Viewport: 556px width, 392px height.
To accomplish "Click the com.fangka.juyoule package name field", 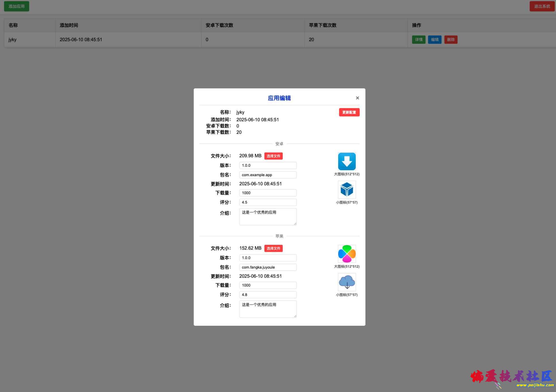I will [268, 267].
